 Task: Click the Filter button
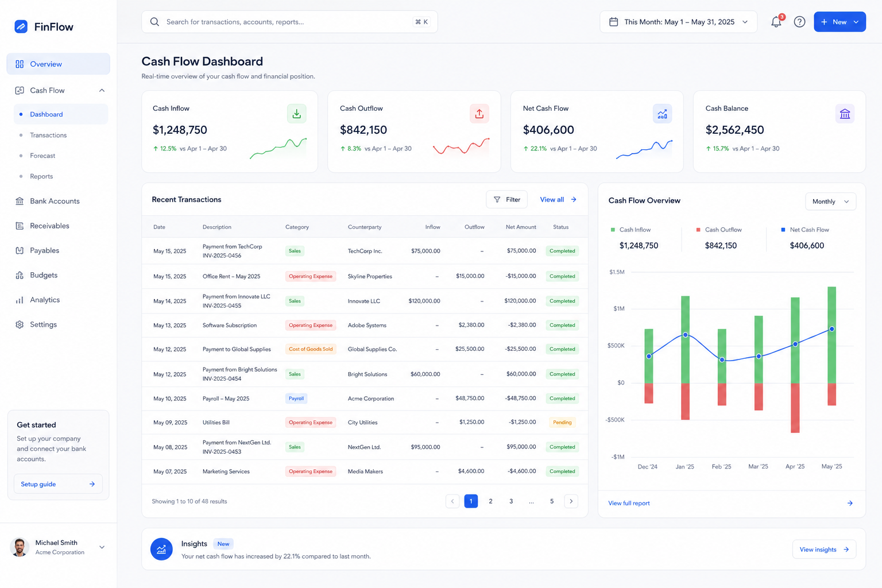tap(506, 199)
